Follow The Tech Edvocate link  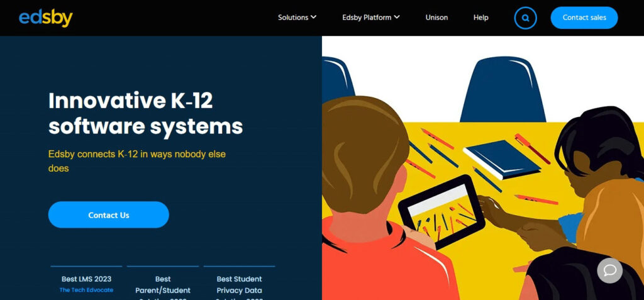(86, 290)
